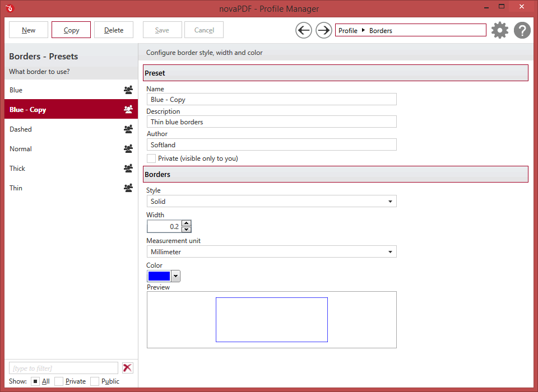
Task: Open the Measurement unit dropdown showing Millimeter
Action: point(271,252)
